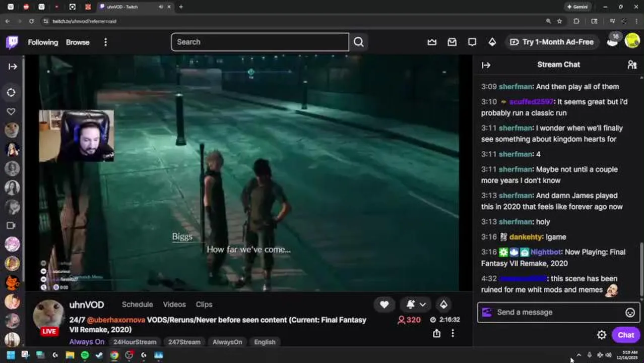Image resolution: width=644 pixels, height=363 pixels.
Task: Open the top navigation more-options menu
Action: (105, 42)
